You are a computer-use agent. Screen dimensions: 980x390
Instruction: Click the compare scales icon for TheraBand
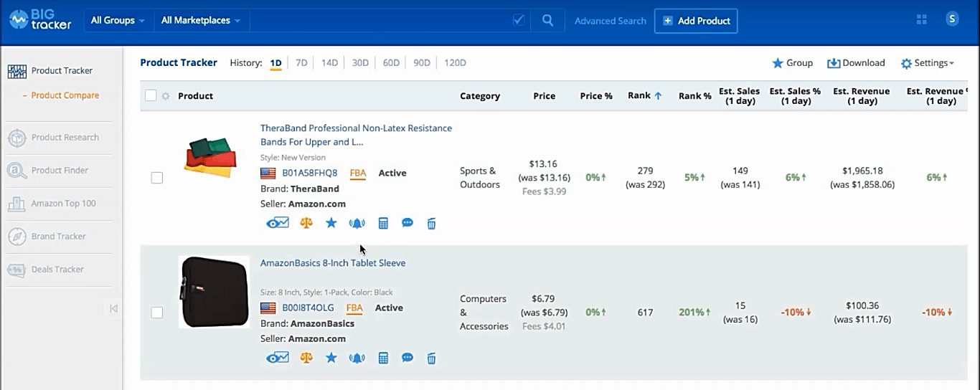[306, 224]
